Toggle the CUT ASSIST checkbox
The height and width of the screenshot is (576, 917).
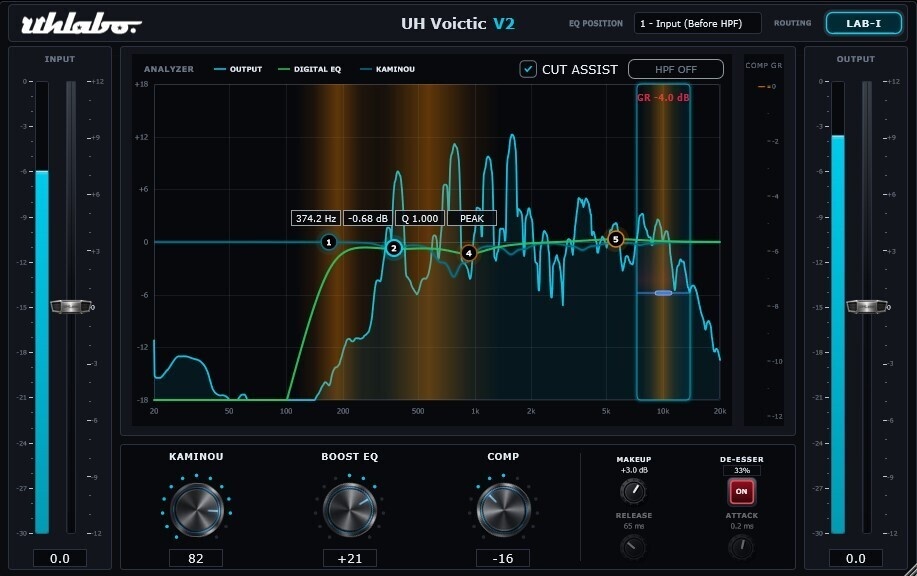(x=528, y=69)
